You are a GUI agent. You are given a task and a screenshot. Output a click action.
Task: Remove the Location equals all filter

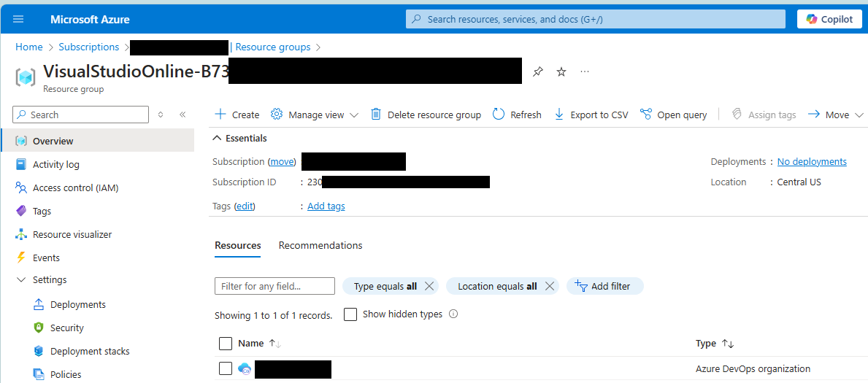549,286
